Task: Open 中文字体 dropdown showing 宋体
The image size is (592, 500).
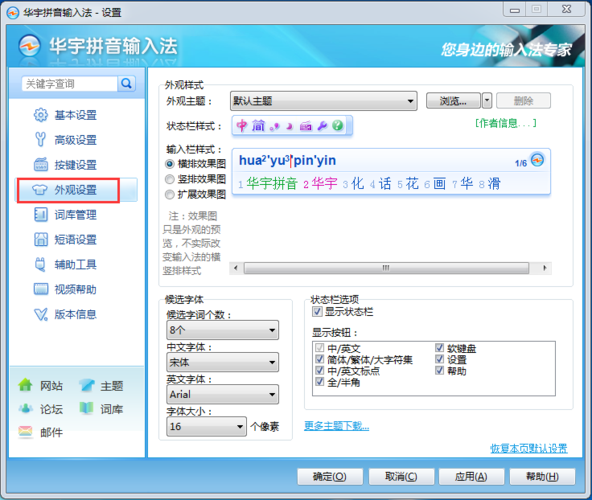Action: pyautogui.click(x=222, y=362)
